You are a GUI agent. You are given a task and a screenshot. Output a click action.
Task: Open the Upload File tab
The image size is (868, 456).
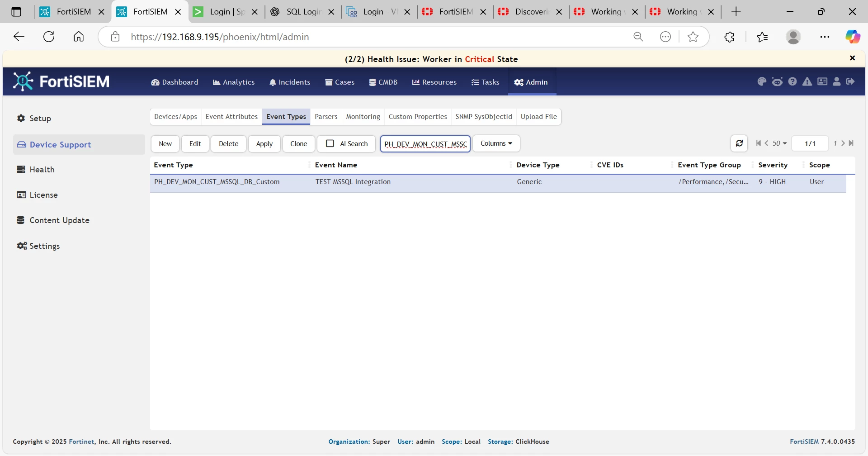point(539,117)
